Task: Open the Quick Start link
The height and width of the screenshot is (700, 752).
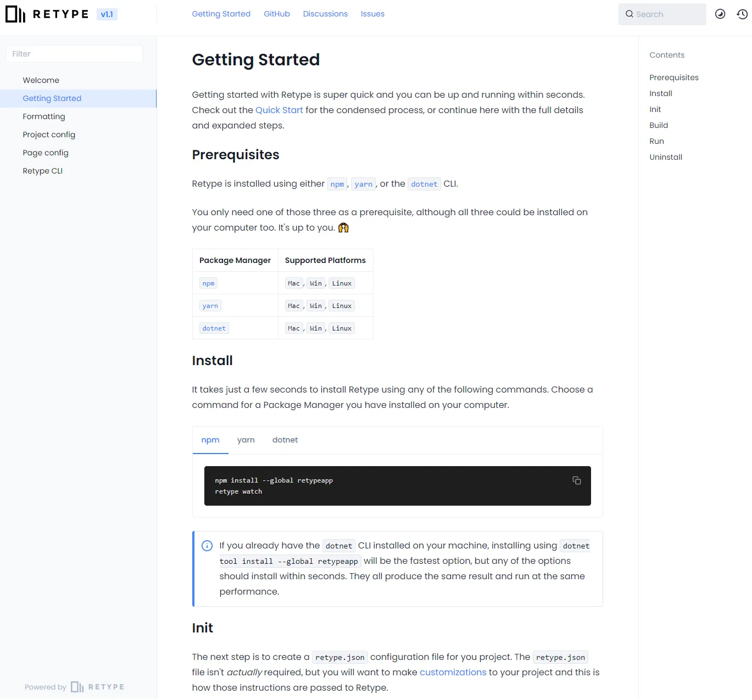Action: point(279,110)
